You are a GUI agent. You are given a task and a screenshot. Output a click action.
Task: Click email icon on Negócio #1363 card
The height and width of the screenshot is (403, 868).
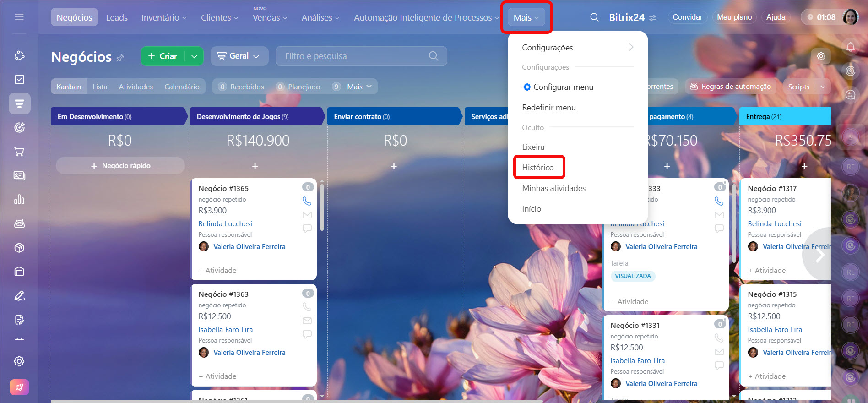(x=307, y=321)
